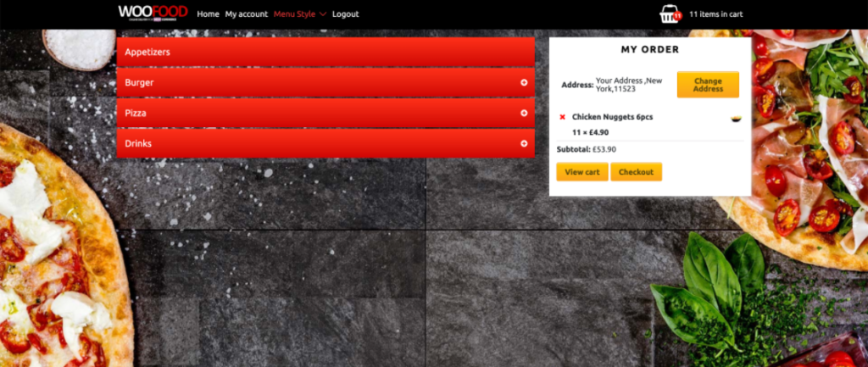Image resolution: width=868 pixels, height=367 pixels.
Task: Click the View cart button
Action: [x=582, y=171]
